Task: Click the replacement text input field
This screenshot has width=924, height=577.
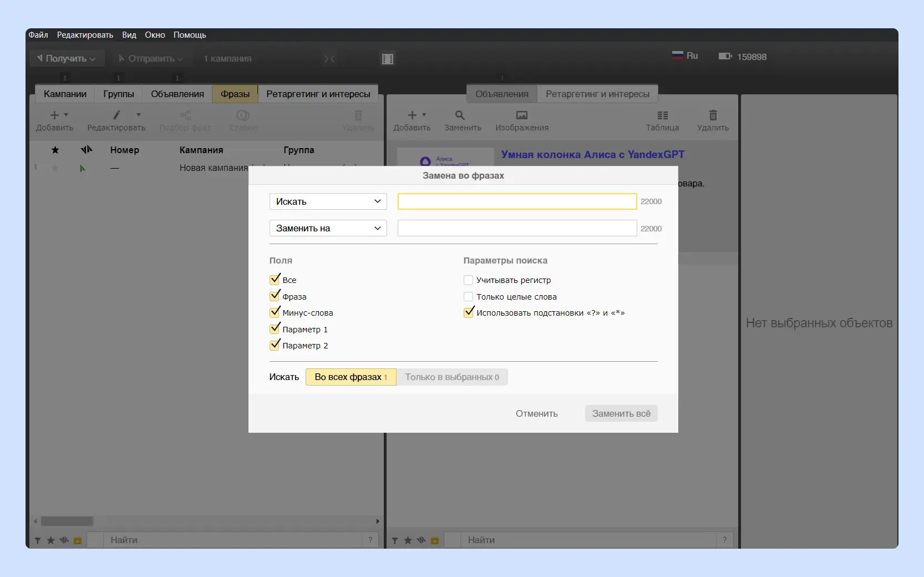Action: (517, 228)
